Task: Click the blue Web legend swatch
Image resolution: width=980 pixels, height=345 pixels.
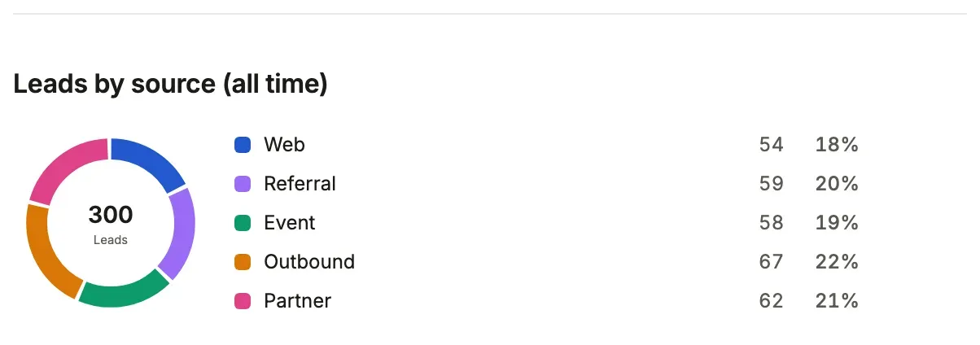Action: [243, 145]
